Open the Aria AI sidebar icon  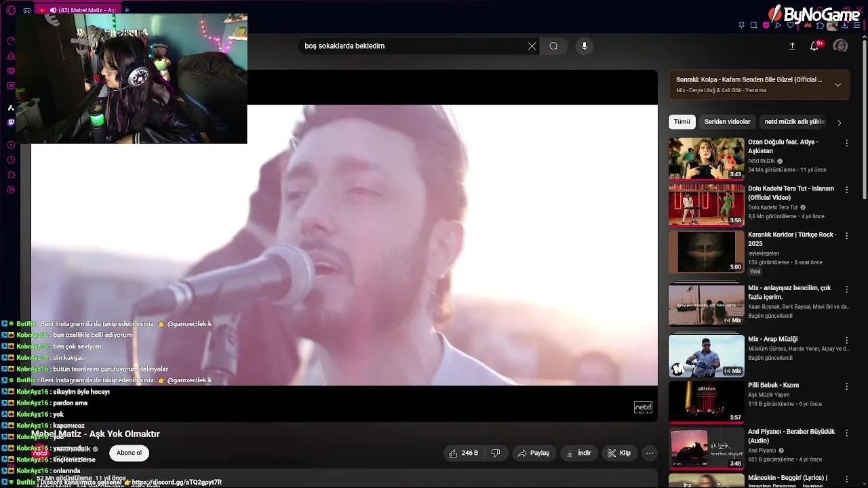click(x=11, y=108)
